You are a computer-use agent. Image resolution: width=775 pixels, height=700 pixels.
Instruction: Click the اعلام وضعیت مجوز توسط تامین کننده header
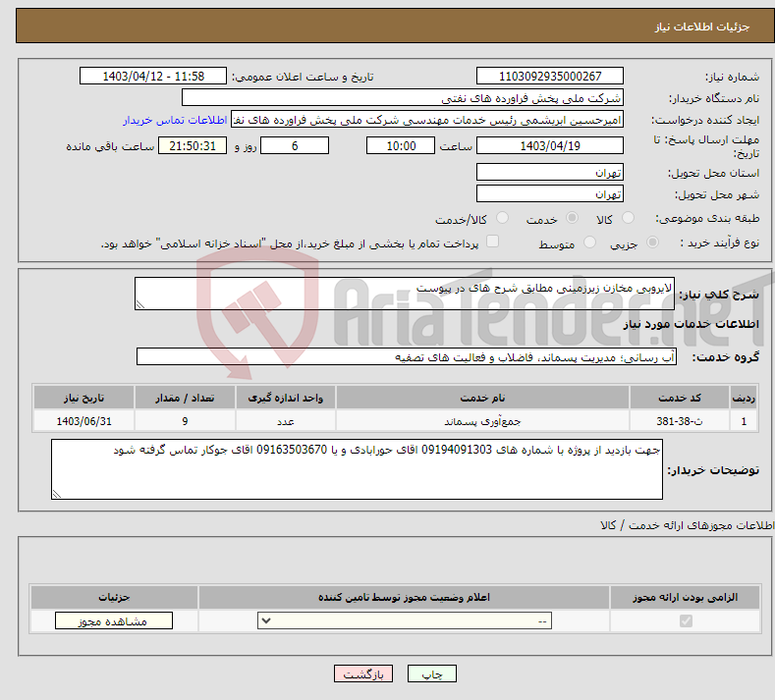click(x=404, y=597)
